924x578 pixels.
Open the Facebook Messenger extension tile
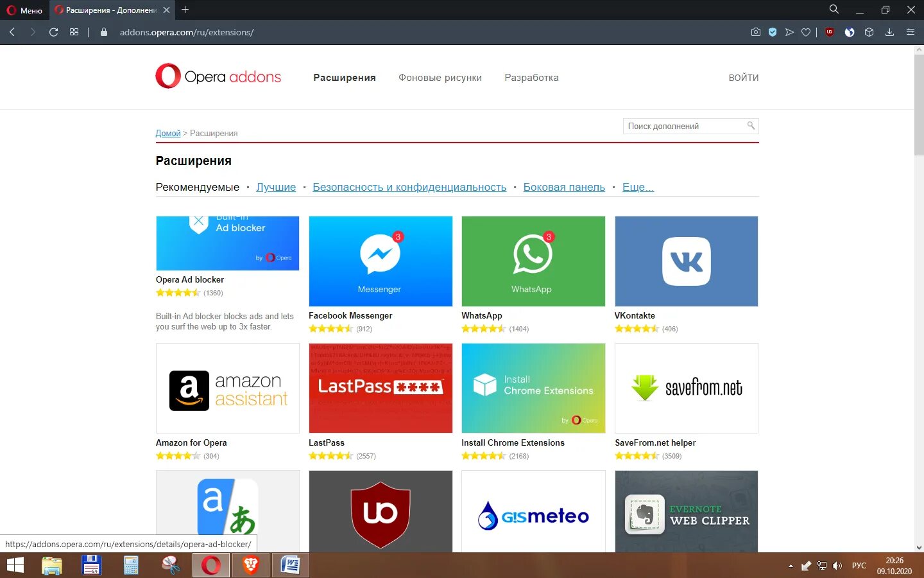tap(381, 261)
